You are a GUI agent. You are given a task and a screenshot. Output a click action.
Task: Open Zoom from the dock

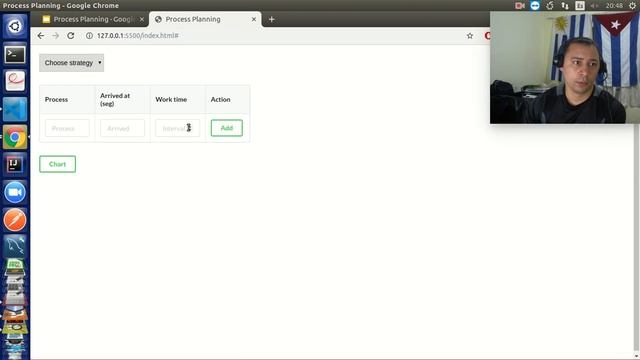15,192
